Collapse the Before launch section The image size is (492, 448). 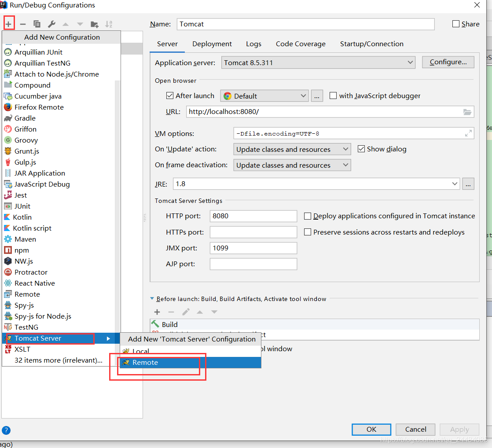[152, 299]
